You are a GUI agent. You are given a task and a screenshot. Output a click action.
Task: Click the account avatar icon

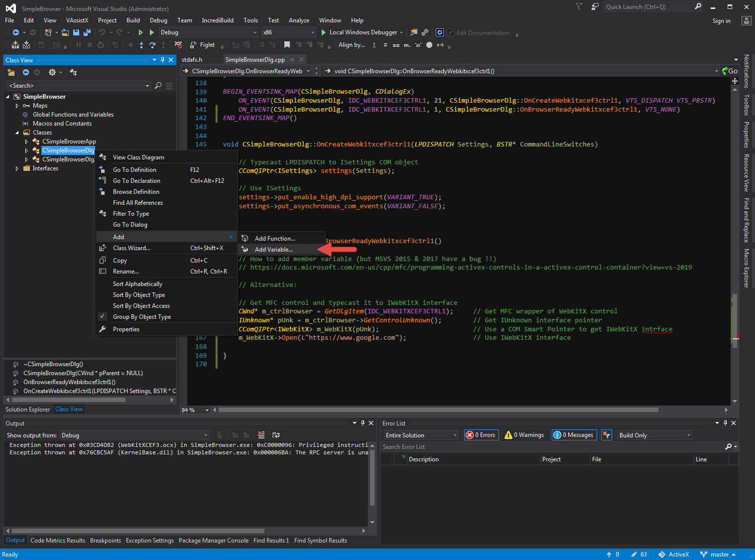(x=746, y=20)
